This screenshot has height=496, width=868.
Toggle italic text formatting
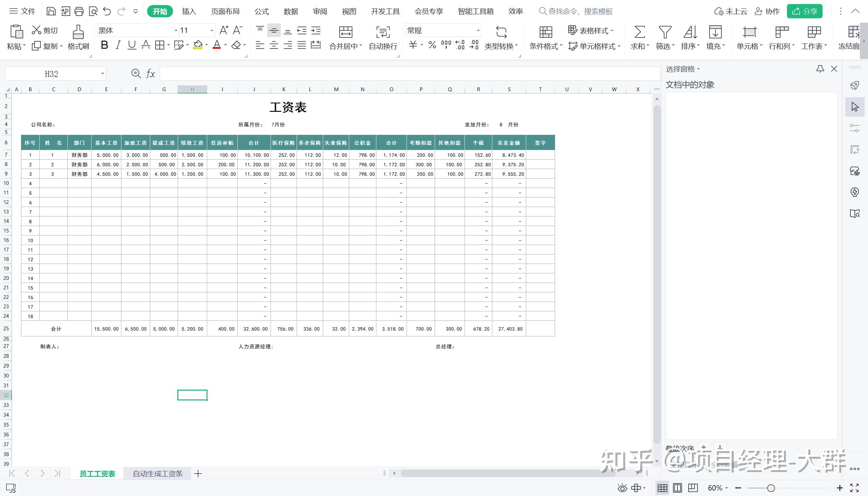pos(118,45)
